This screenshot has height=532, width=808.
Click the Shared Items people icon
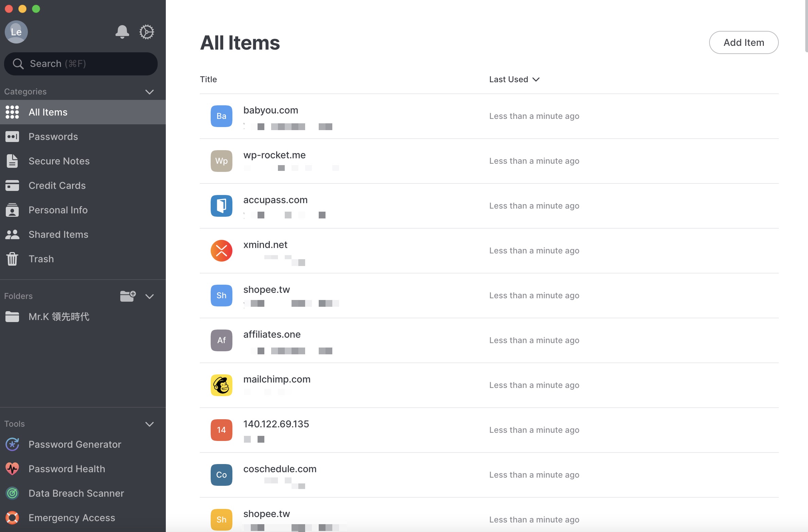click(12, 234)
